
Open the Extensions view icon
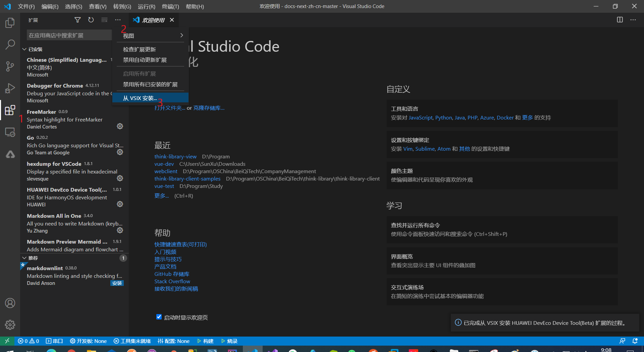coord(10,110)
